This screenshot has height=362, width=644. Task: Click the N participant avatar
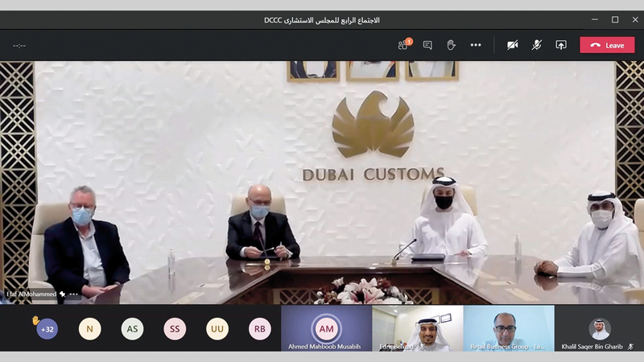coord(89,328)
